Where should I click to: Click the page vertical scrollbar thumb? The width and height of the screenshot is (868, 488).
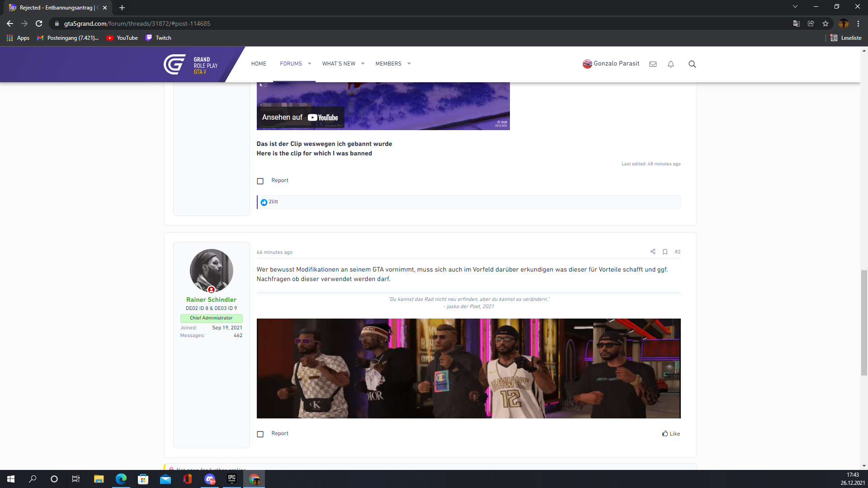tap(864, 323)
